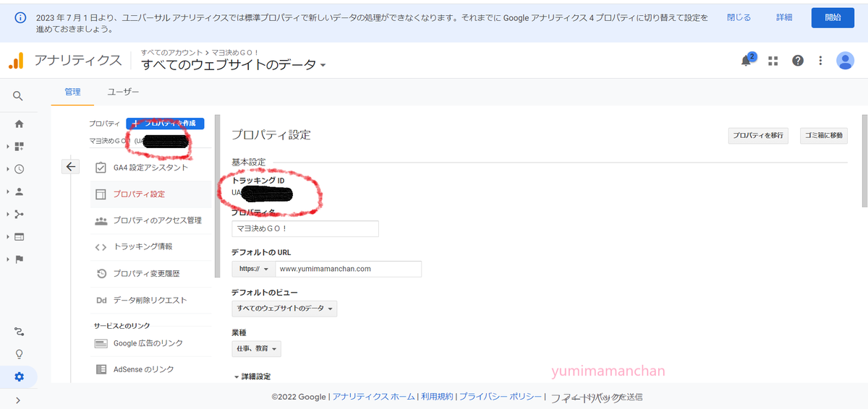Screen dimensions: 868x409
Task: Expand Customization section arrow in sidebar
Action: (8, 147)
